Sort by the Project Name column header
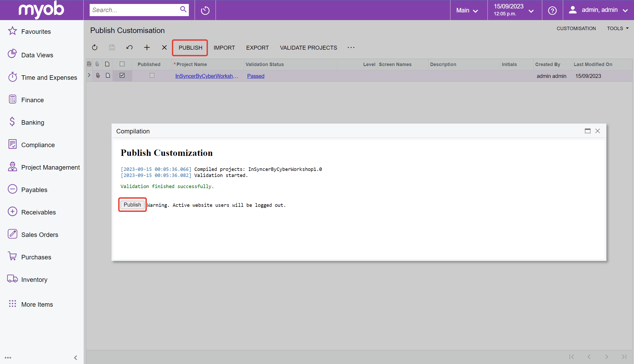This screenshot has height=364, width=634. 191,64
